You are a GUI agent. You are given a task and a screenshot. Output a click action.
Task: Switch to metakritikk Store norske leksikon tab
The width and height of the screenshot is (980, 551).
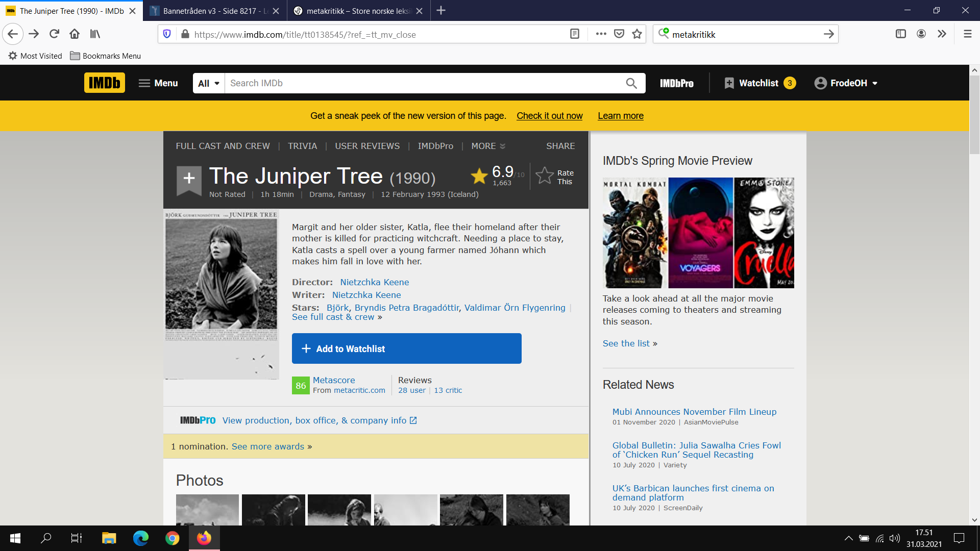coord(359,11)
